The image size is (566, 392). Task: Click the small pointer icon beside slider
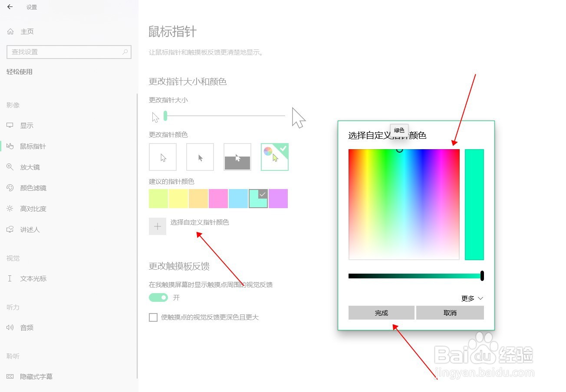[155, 117]
